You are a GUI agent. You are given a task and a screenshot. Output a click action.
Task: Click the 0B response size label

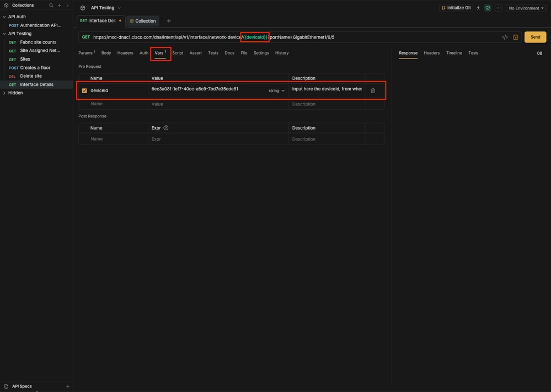(539, 53)
